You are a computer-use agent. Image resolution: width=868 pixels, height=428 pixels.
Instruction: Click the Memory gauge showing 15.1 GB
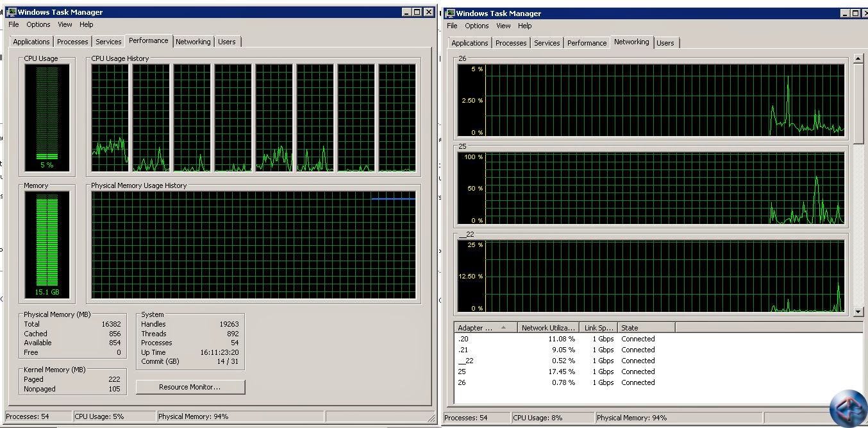point(47,245)
